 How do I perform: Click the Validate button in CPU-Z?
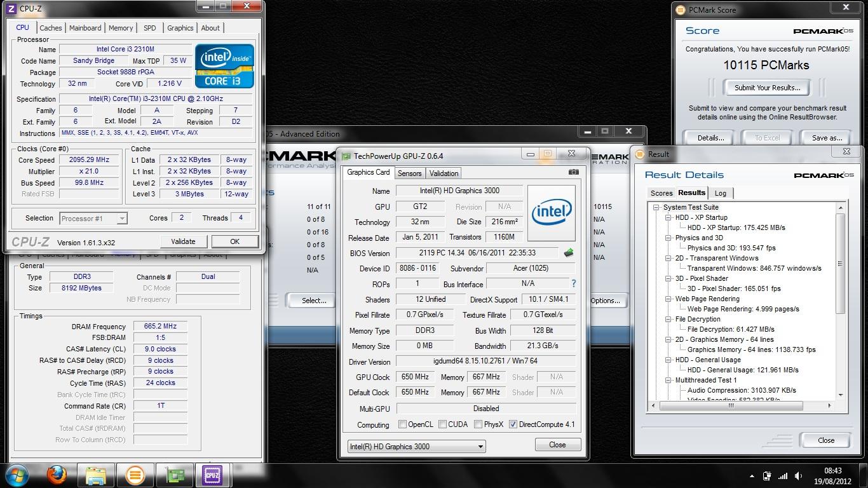coord(183,241)
